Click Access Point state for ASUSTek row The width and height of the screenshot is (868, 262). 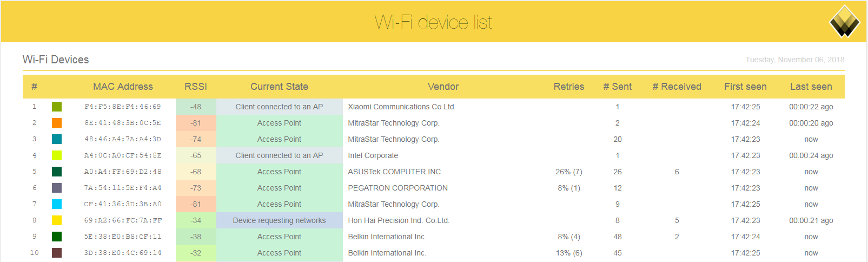tap(280, 172)
